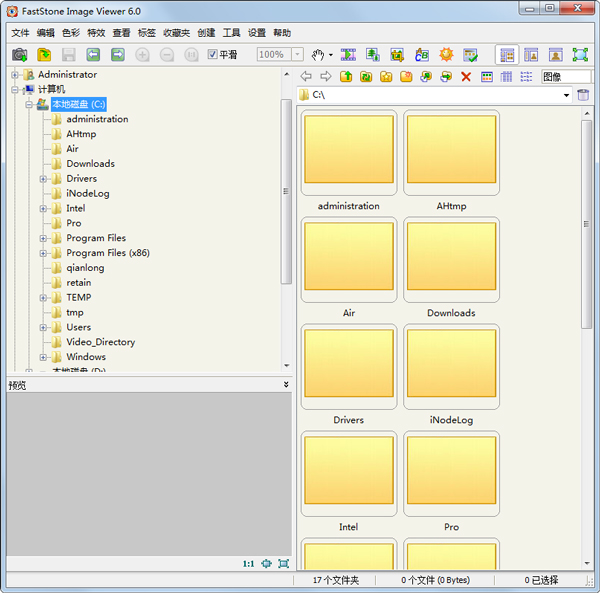
Task: Click the preview fit-to-window icon
Action: (266, 564)
